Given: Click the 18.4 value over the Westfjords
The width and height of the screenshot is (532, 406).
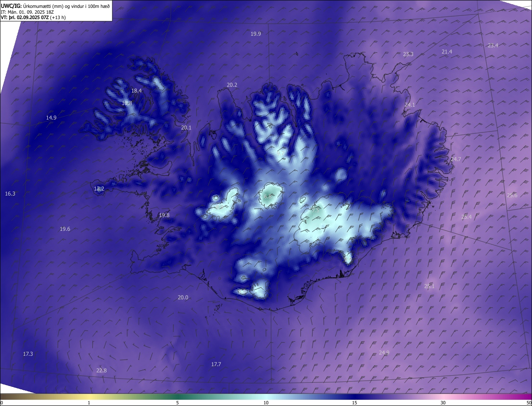Looking at the screenshot, I should (x=136, y=90).
